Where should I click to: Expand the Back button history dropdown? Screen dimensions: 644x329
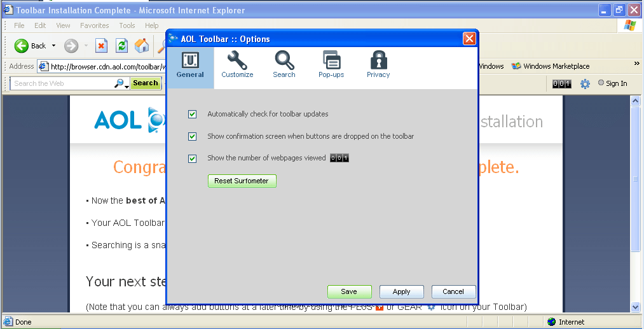[x=54, y=46]
